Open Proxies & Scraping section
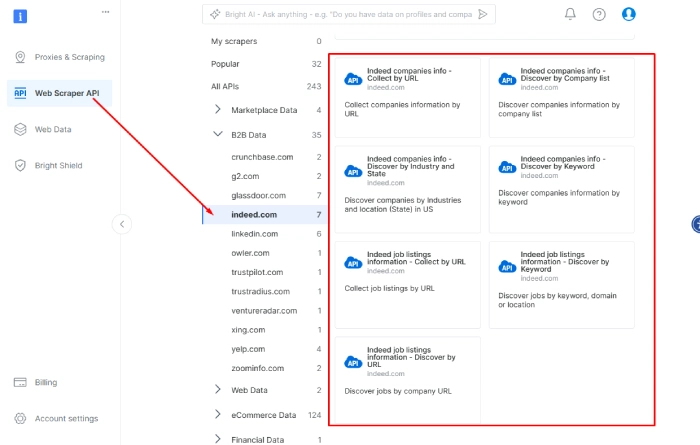 [x=60, y=57]
